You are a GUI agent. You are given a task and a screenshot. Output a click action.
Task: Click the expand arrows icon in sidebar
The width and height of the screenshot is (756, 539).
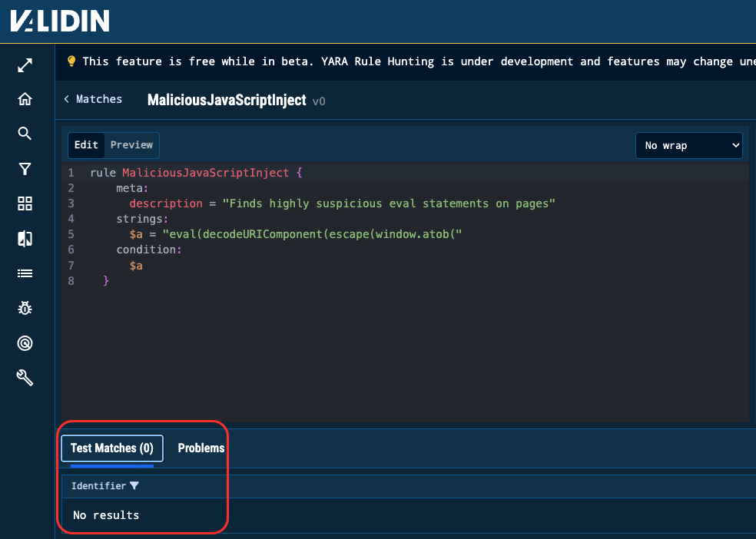pyautogui.click(x=25, y=67)
